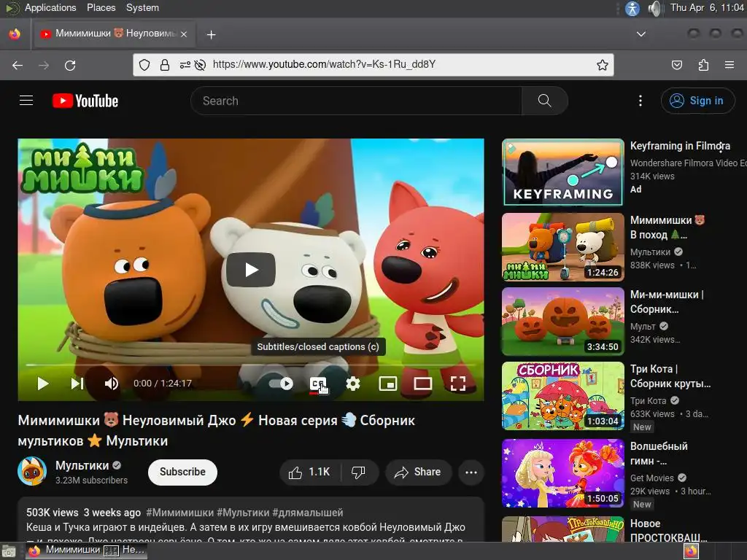Screen dimensions: 747x560
Task: Open pumpkin Ми-ми-мишки Сборник thumbnail
Action: click(562, 321)
